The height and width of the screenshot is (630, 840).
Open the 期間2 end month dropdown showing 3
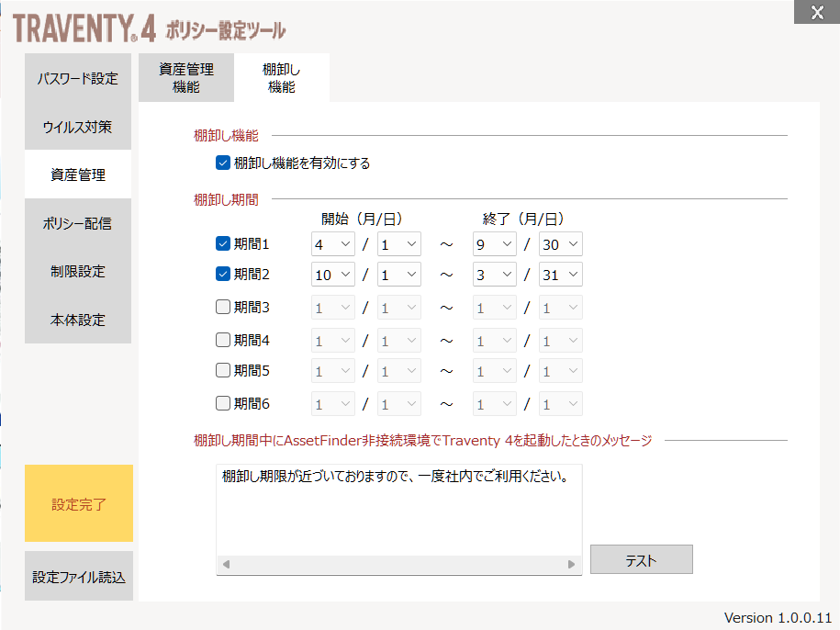coord(495,275)
